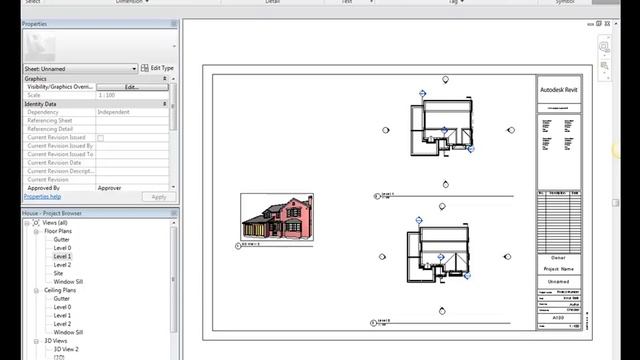
Task: Select the pink house 3D view on sheet
Action: click(x=277, y=217)
